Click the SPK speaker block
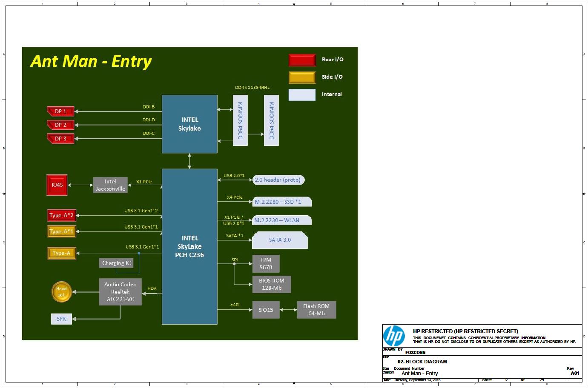 61,319
